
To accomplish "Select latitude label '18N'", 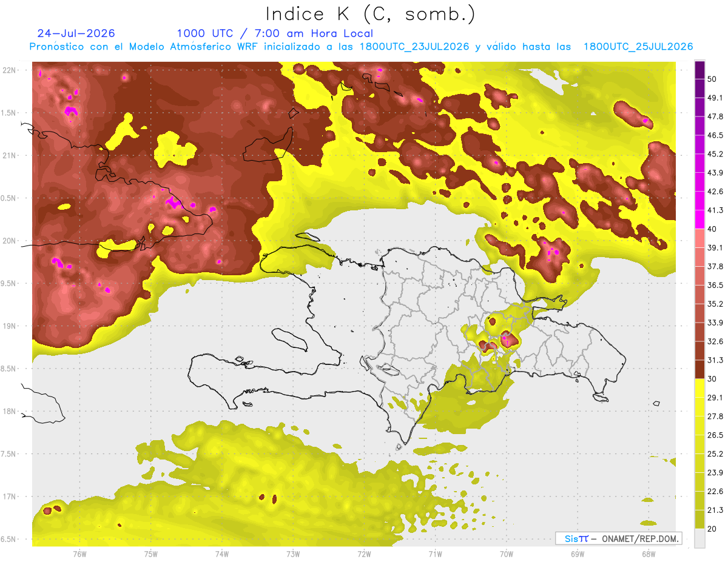I will [x=10, y=411].
